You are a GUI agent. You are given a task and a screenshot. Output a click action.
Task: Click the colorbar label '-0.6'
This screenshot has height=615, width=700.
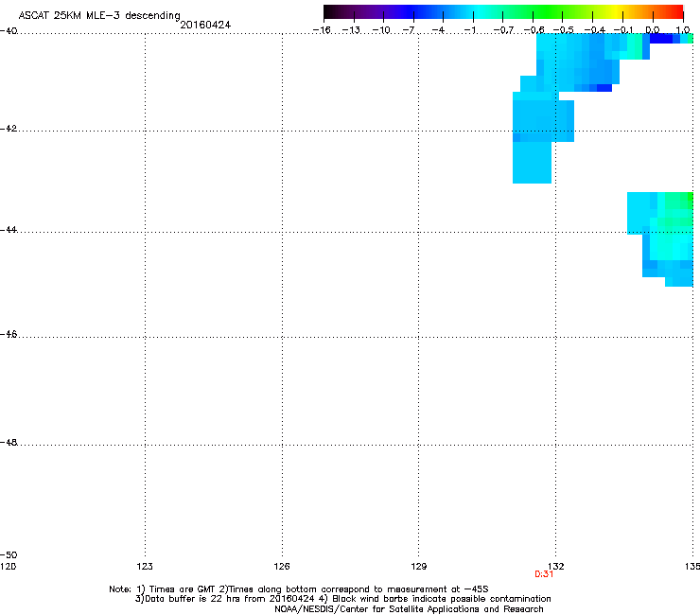(534, 30)
